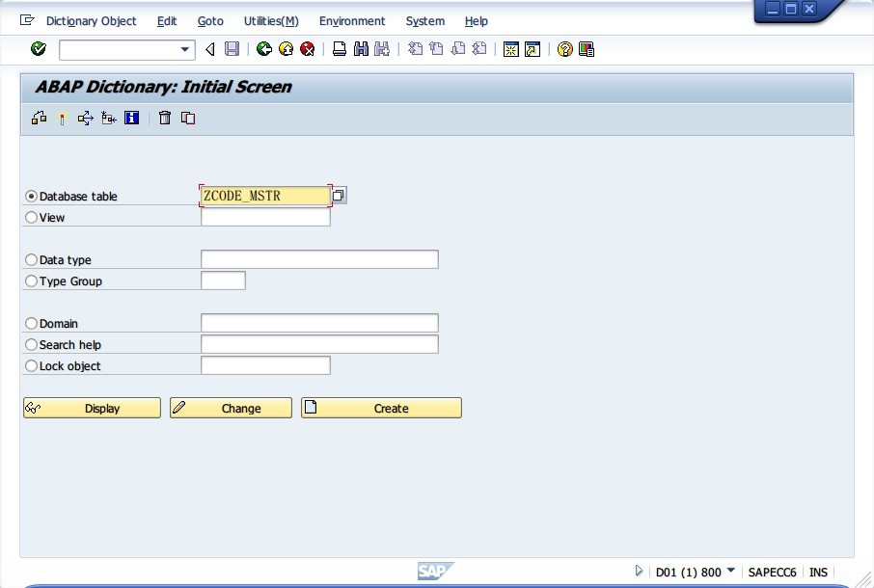Click the Lock object input field
The image size is (874, 588).
click(265, 364)
